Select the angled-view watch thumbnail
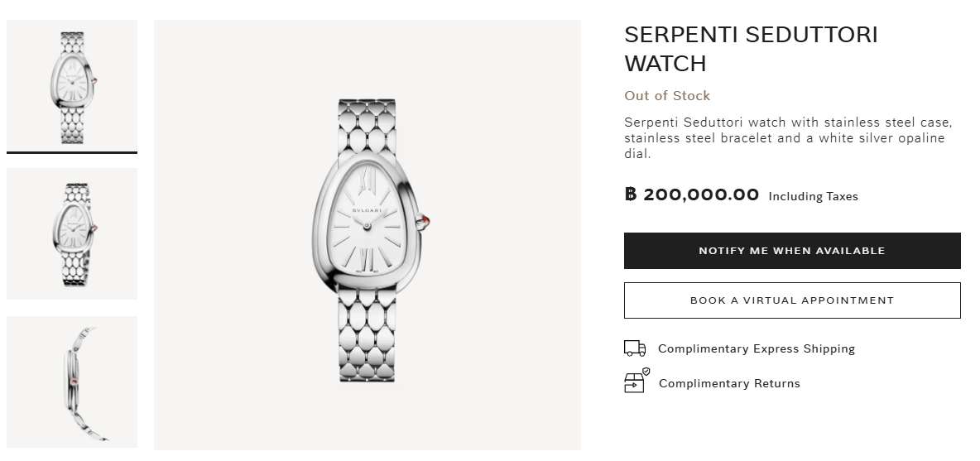980x461 pixels. pos(72,233)
